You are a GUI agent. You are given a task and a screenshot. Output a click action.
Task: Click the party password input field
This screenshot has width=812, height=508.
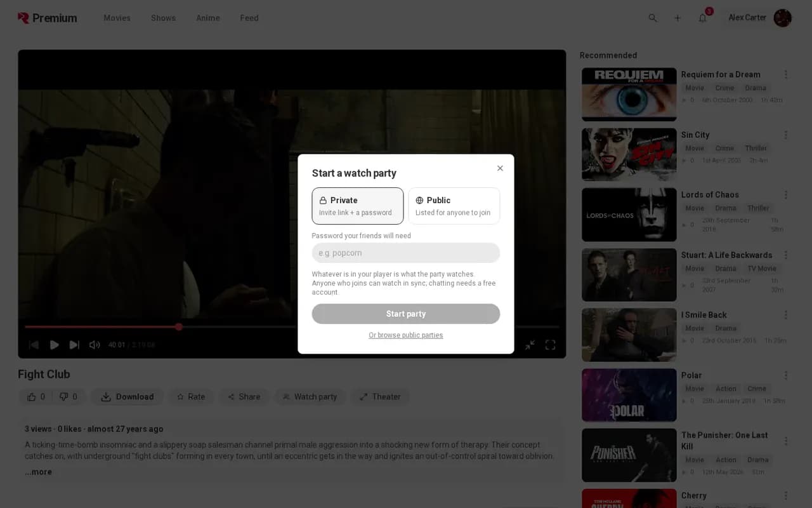pos(406,253)
